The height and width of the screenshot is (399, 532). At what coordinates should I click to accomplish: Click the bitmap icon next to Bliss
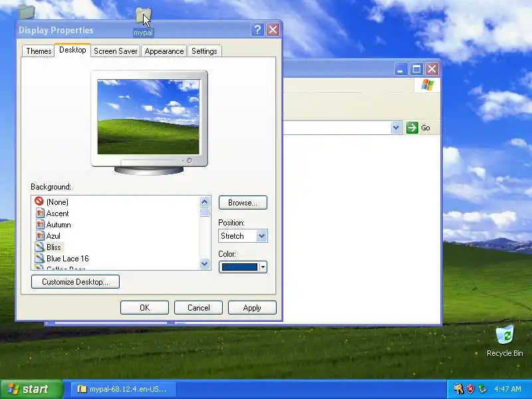(x=40, y=247)
